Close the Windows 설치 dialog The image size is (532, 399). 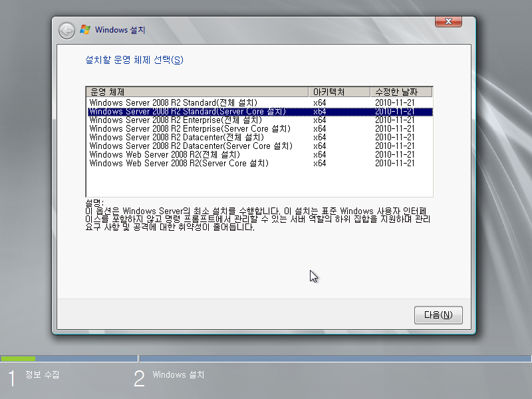[x=448, y=21]
